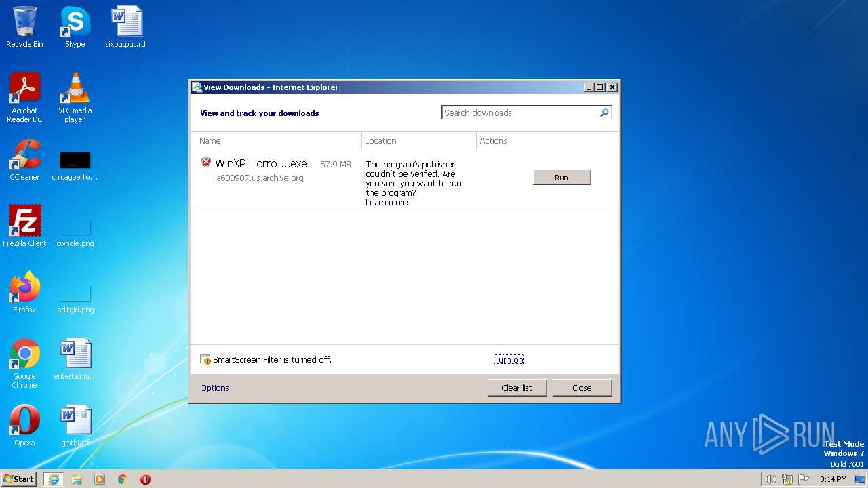Maximize the View Downloads window
This screenshot has width=868, height=488.
tap(599, 87)
